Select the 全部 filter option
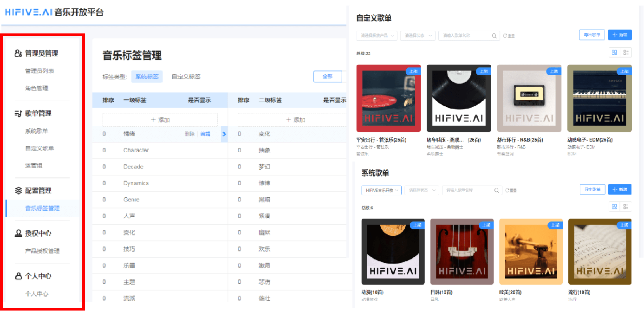The image size is (644, 311). 327,77
